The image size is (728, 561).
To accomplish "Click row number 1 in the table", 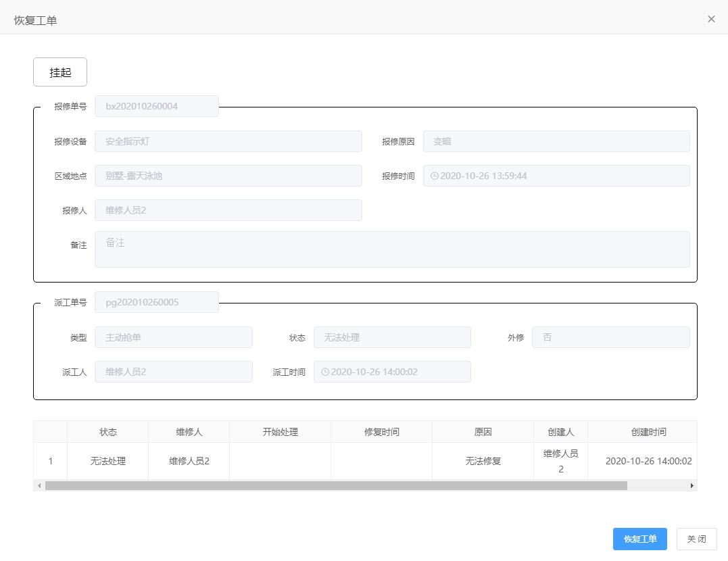I will click(x=50, y=461).
